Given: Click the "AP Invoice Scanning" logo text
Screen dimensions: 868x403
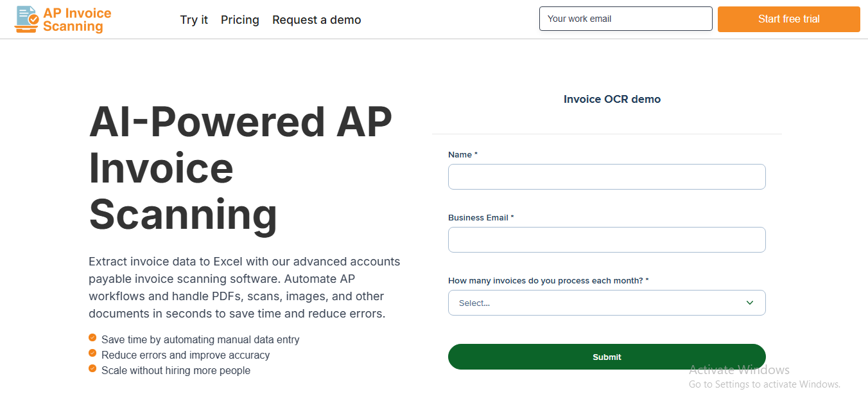Looking at the screenshot, I should [76, 20].
